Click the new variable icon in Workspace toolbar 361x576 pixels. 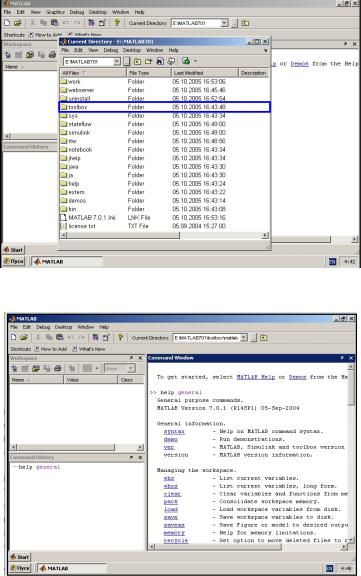[14, 368]
